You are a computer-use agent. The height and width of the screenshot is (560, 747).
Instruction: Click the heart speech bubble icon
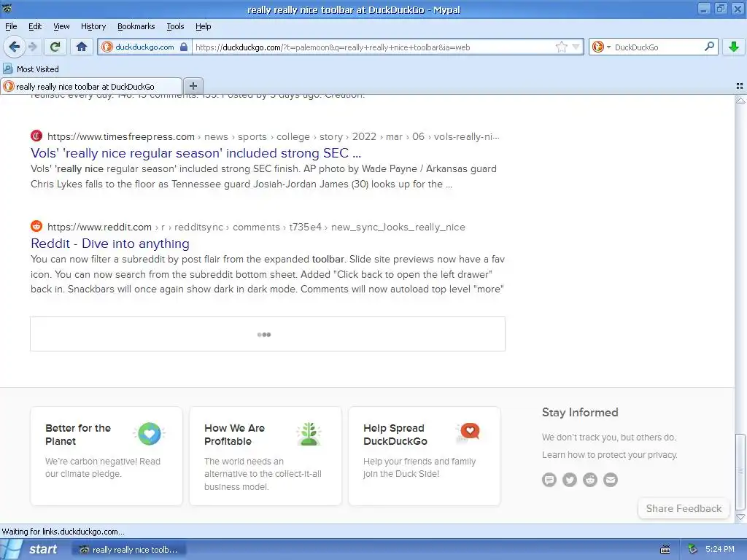(x=469, y=432)
